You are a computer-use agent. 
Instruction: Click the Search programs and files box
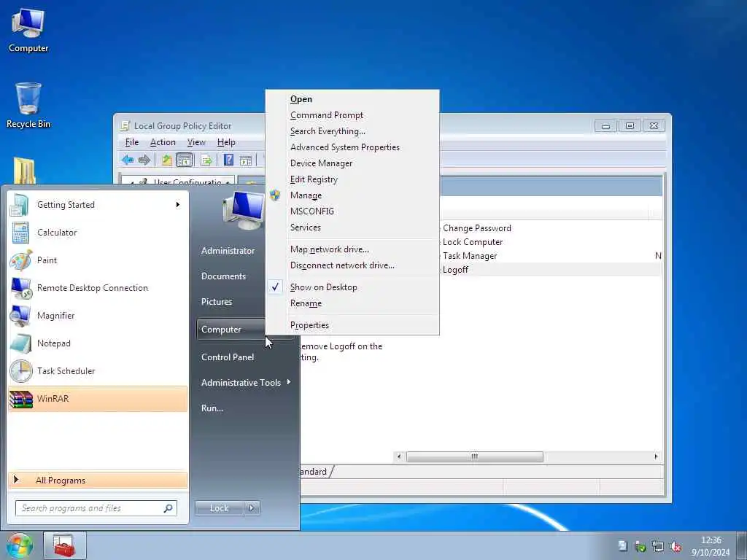tap(96, 508)
